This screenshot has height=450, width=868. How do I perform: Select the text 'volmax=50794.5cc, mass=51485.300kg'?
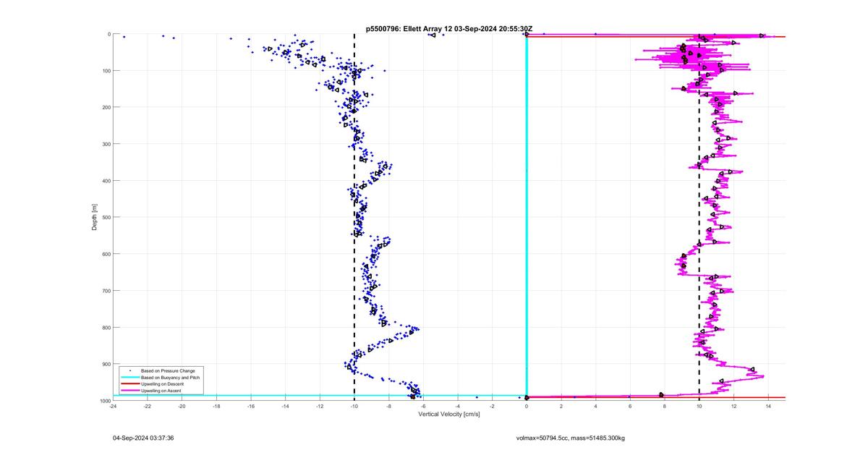[x=570, y=438]
